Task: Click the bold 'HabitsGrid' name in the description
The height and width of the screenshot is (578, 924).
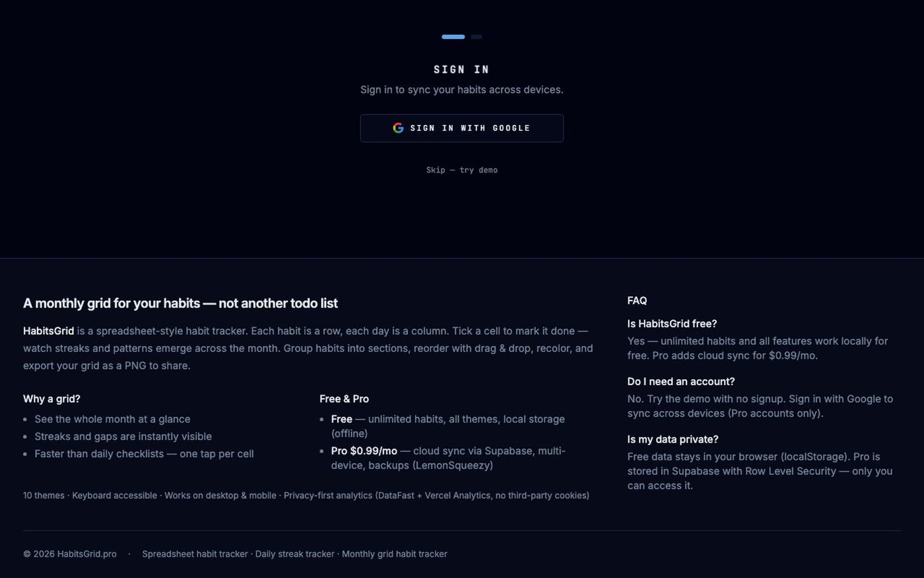Action: tap(48, 331)
